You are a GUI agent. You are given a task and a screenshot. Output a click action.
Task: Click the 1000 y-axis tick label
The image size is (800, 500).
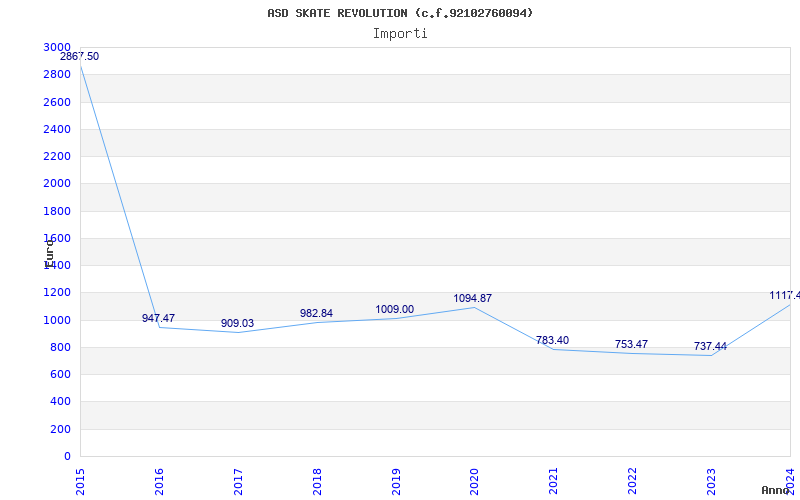click(x=57, y=320)
